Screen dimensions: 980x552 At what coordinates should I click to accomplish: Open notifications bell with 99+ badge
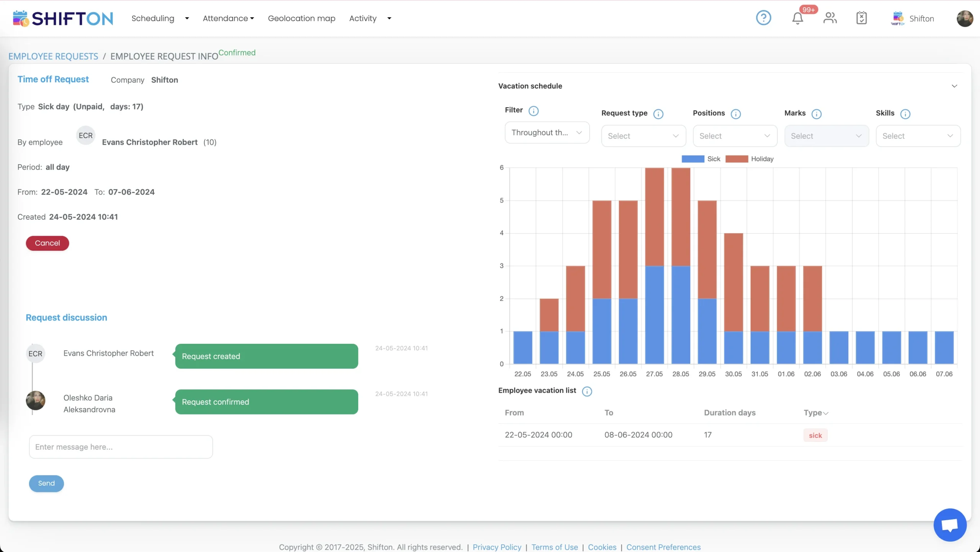click(798, 18)
